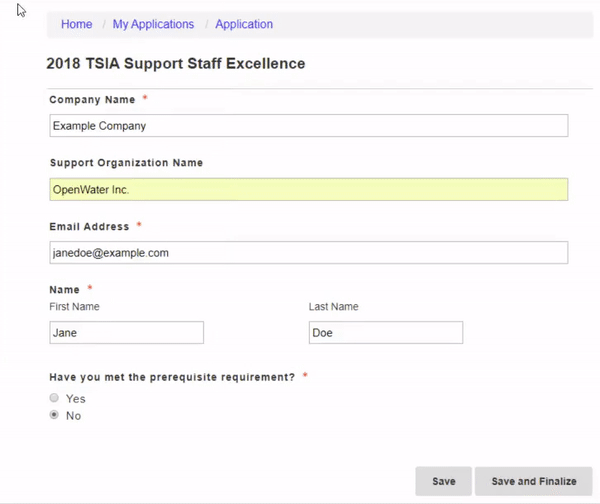Click the 2018 TSIA Support Staff Excellence heading
This screenshot has height=504, width=600.
tap(176, 64)
